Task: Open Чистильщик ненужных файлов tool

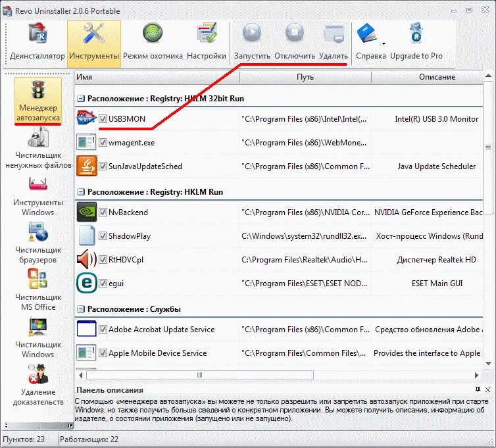Action: pyautogui.click(x=38, y=148)
